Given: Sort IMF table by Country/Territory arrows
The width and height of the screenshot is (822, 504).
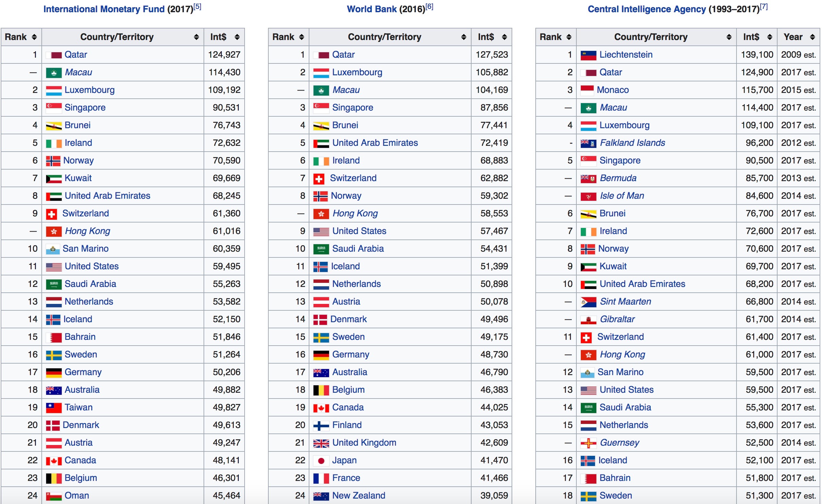Looking at the screenshot, I should [x=196, y=37].
